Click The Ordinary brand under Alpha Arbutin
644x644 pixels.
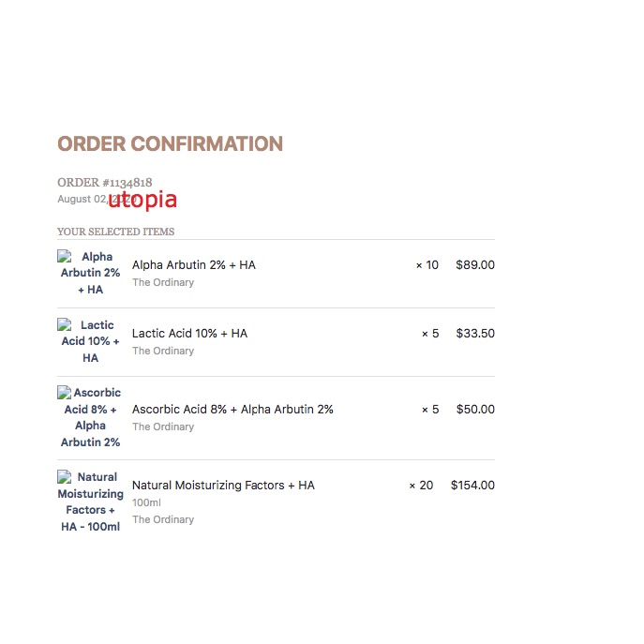163,282
